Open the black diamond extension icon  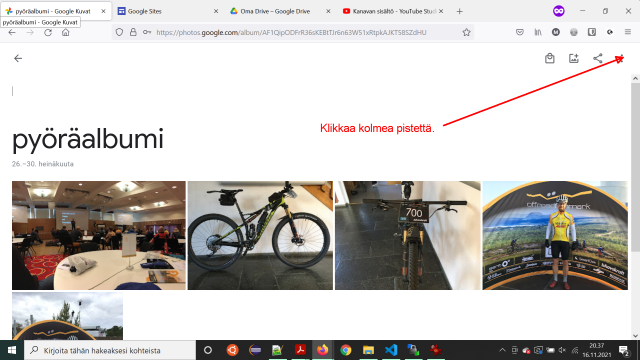pyautogui.click(x=610, y=32)
